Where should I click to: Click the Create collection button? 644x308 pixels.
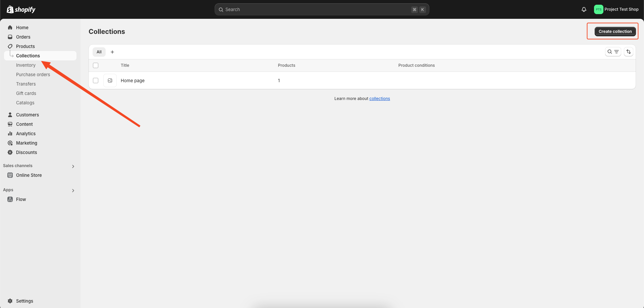pos(615,31)
